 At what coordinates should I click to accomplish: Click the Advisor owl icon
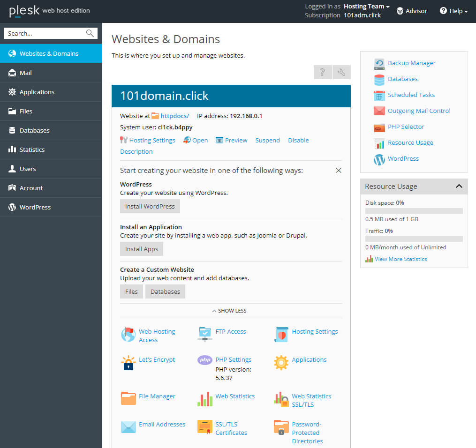tap(400, 11)
